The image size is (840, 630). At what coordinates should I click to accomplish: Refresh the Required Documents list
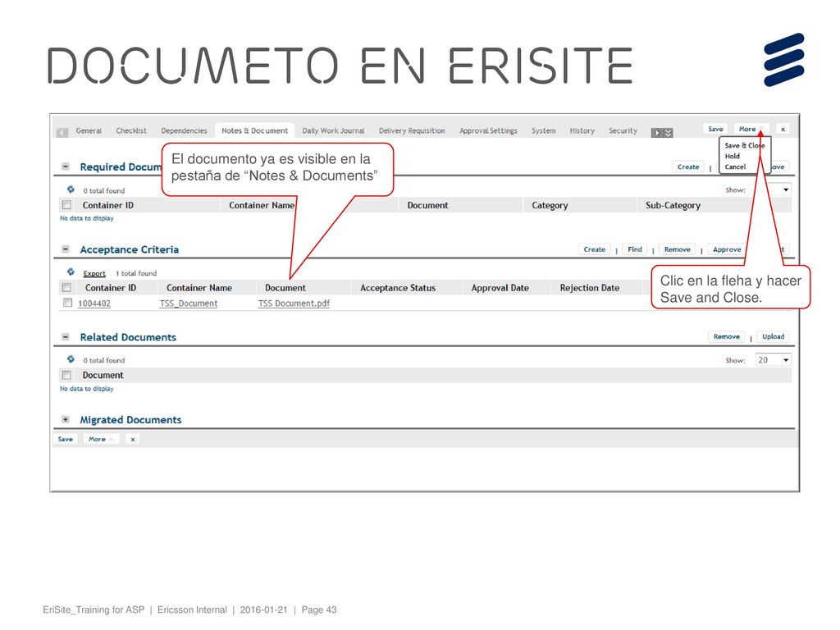point(71,189)
